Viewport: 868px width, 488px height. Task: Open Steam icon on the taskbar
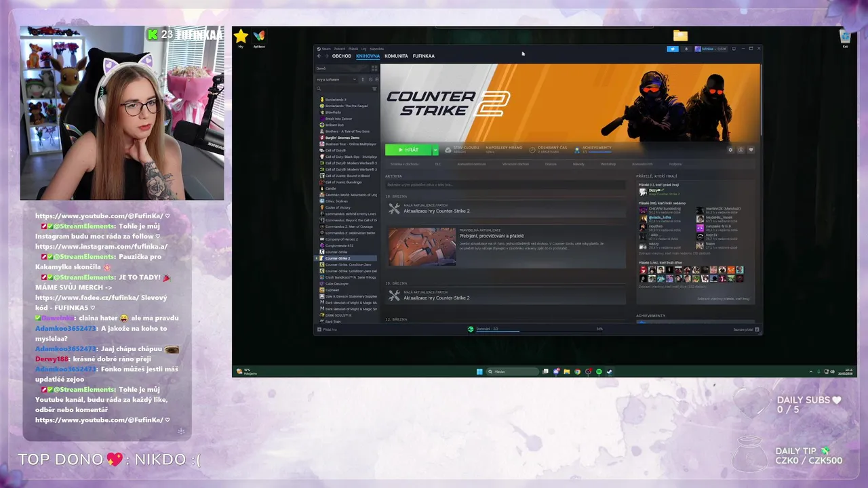609,371
